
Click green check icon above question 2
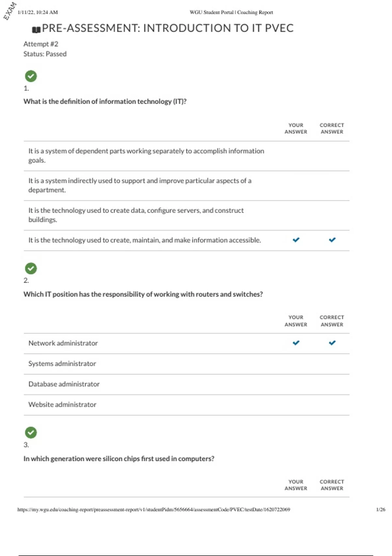[31, 269]
